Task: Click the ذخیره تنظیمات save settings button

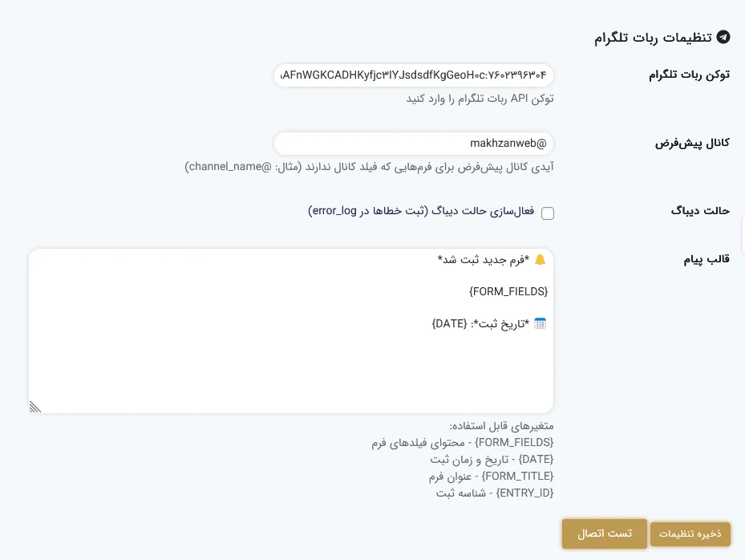Action: (690, 534)
